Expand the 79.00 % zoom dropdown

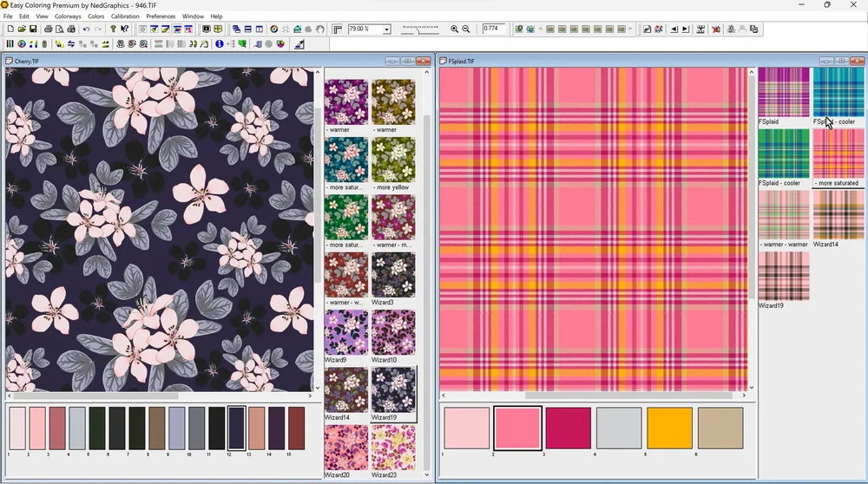[x=386, y=29]
